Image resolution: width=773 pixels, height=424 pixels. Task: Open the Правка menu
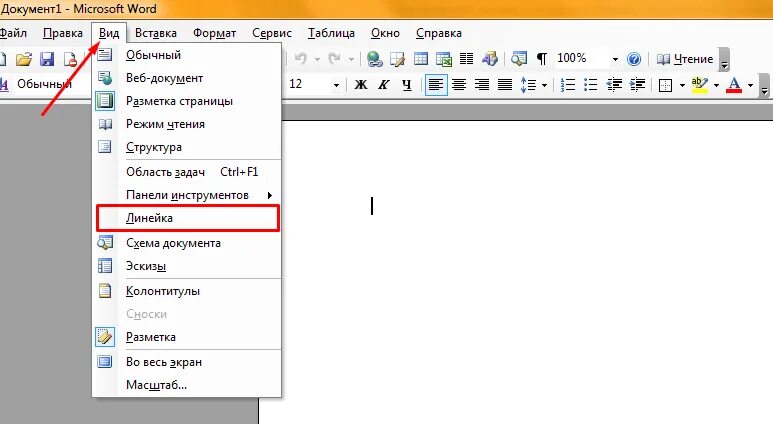point(63,33)
